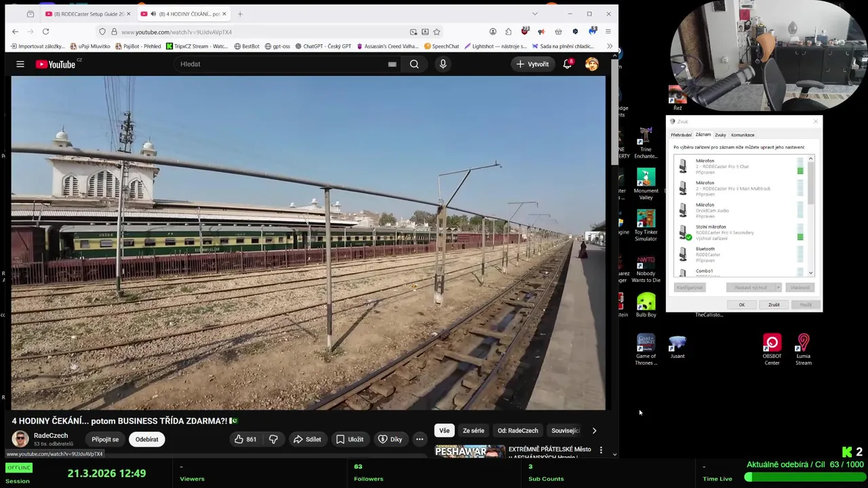Expand the Nastavit výchozí dropdown arrow

coord(778,287)
